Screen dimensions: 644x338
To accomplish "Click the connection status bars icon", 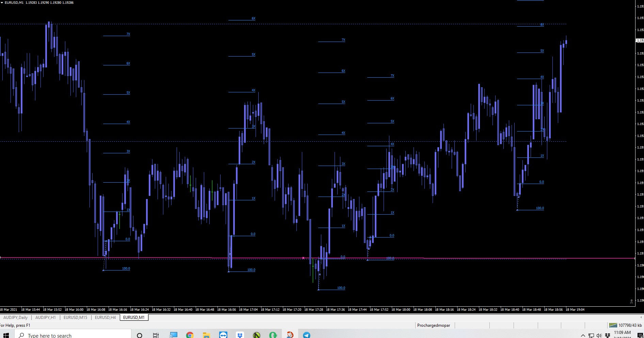I will pyautogui.click(x=613, y=325).
